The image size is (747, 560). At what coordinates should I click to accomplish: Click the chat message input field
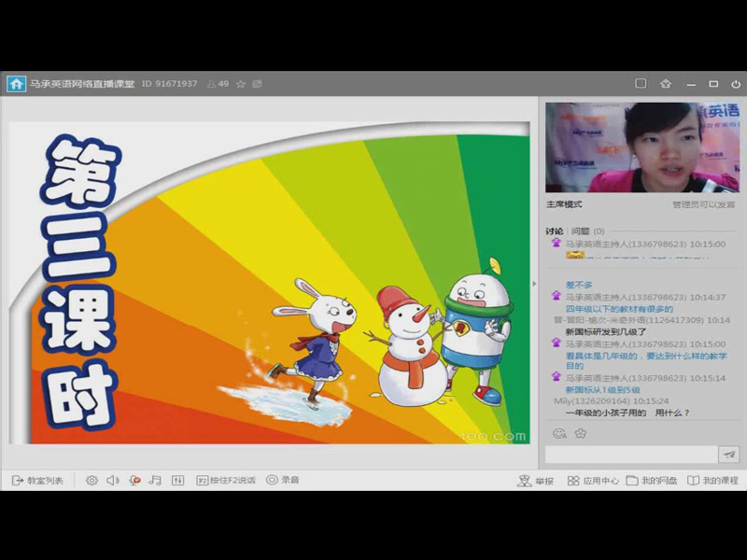630,455
